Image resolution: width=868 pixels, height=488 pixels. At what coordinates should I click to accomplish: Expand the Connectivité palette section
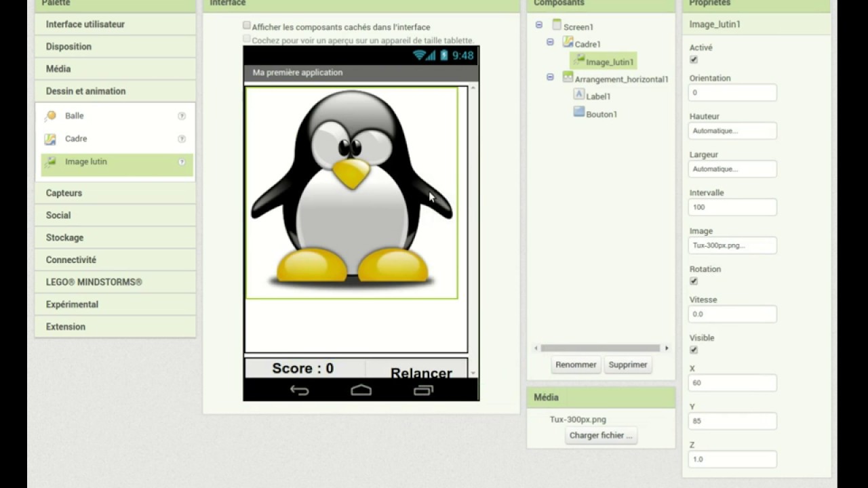click(115, 260)
